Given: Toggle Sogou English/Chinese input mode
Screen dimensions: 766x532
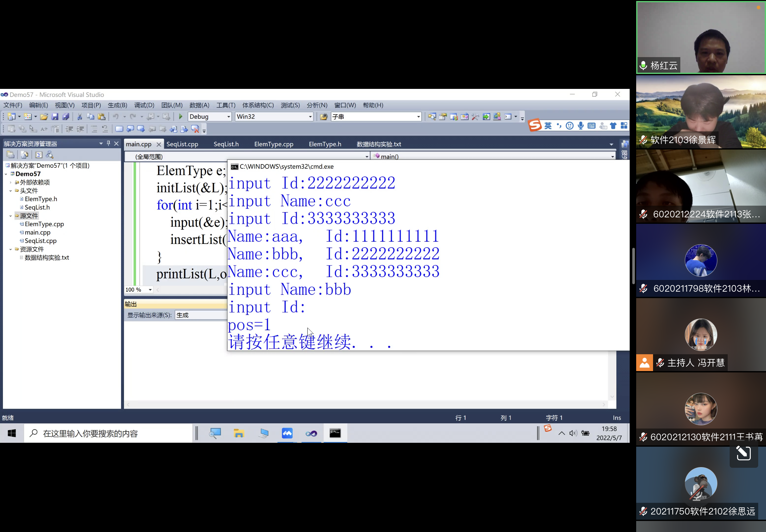Looking at the screenshot, I should point(548,126).
